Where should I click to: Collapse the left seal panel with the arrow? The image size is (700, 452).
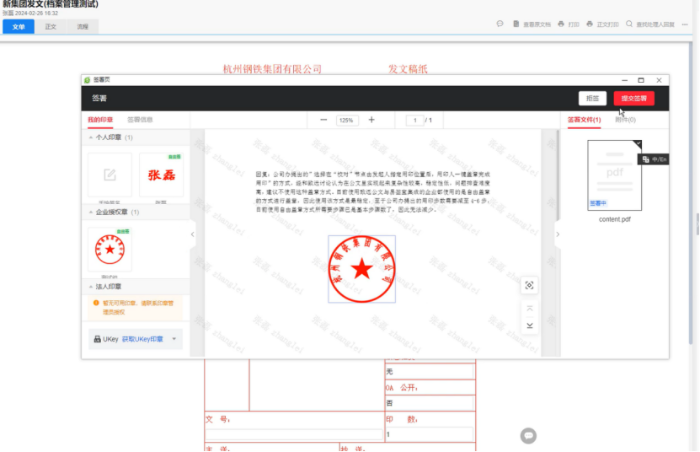point(192,234)
